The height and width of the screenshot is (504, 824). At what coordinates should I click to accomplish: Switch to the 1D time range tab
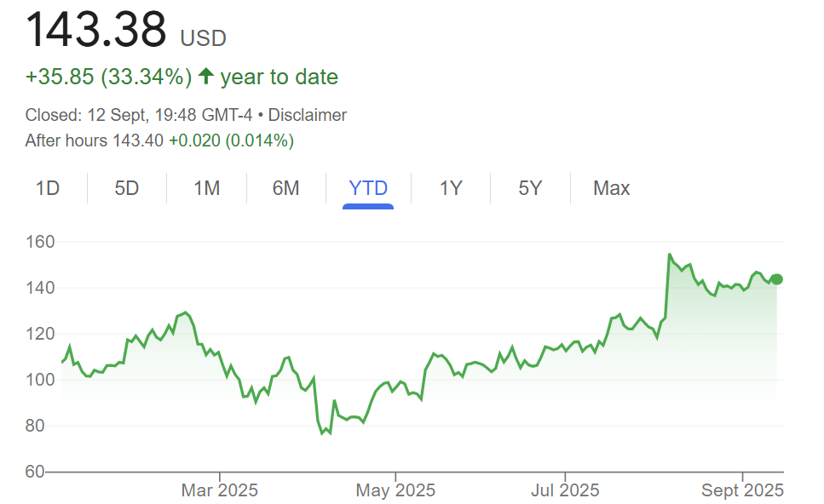[48, 188]
